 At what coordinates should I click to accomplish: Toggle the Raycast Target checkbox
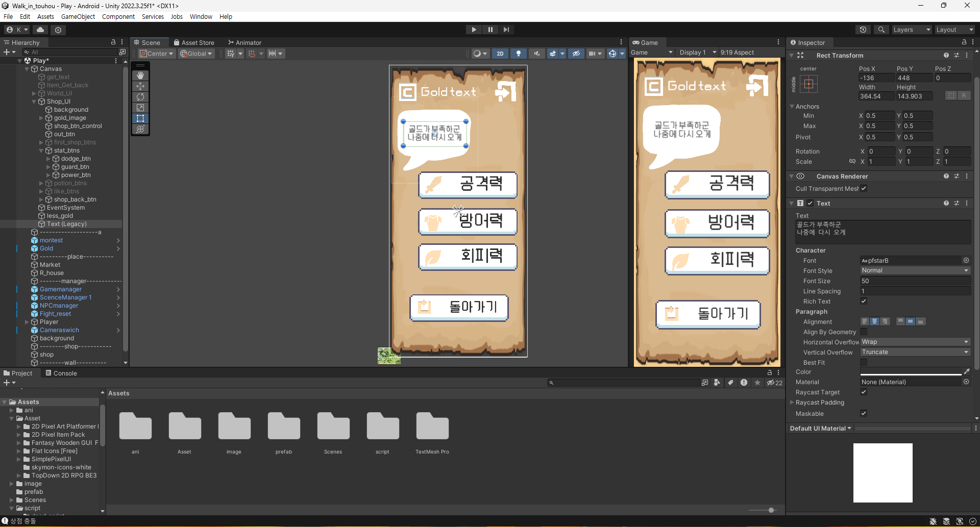click(864, 392)
